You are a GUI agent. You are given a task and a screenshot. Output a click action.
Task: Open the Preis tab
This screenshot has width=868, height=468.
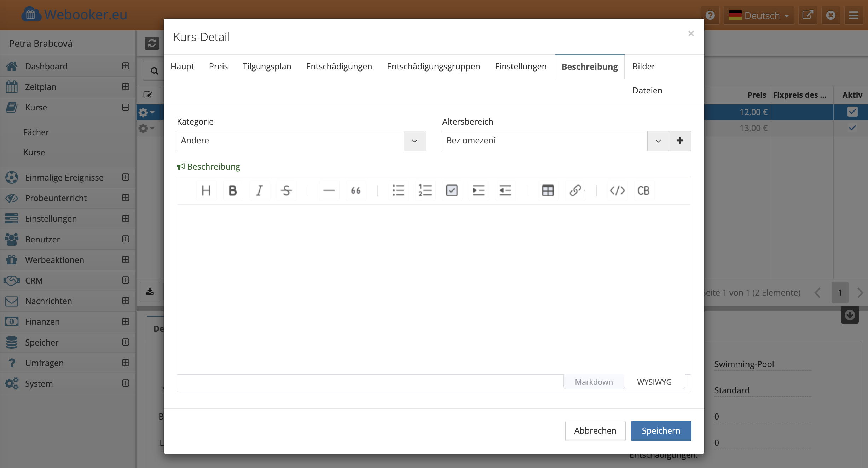[218, 67]
